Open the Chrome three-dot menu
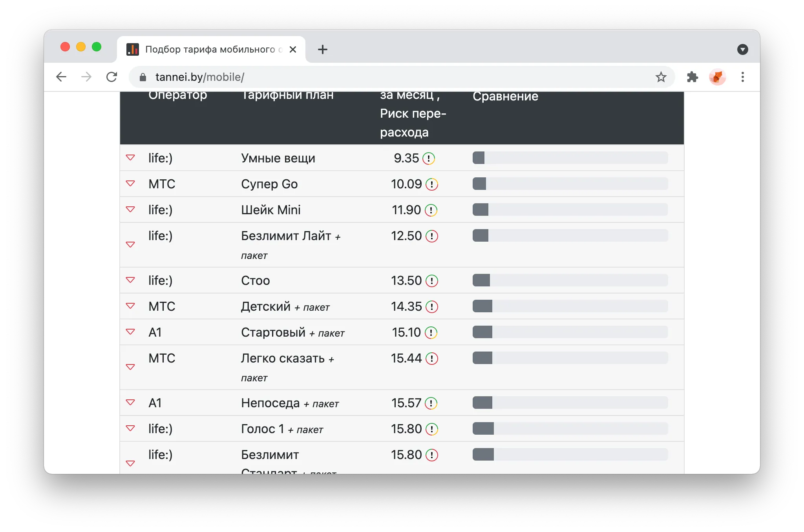Viewport: 804px width, 532px height. pos(743,77)
